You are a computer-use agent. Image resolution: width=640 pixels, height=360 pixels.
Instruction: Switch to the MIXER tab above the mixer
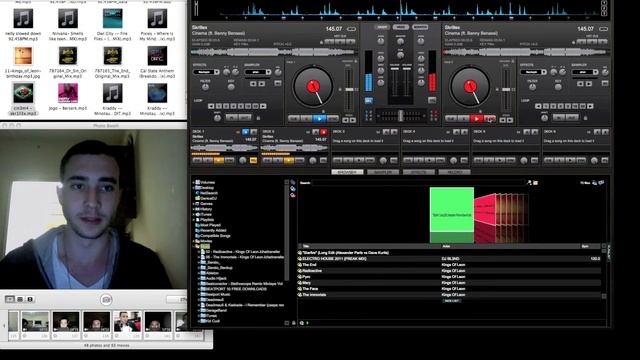coord(382,27)
